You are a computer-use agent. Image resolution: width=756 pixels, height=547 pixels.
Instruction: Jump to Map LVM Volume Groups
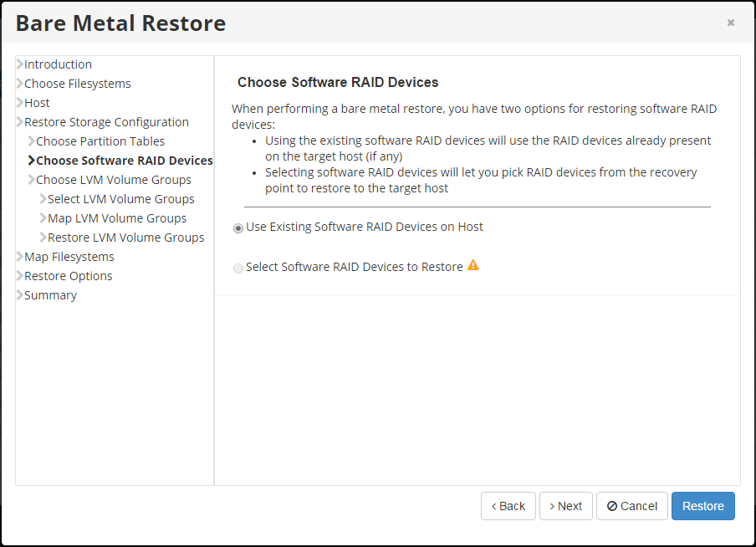click(x=117, y=218)
